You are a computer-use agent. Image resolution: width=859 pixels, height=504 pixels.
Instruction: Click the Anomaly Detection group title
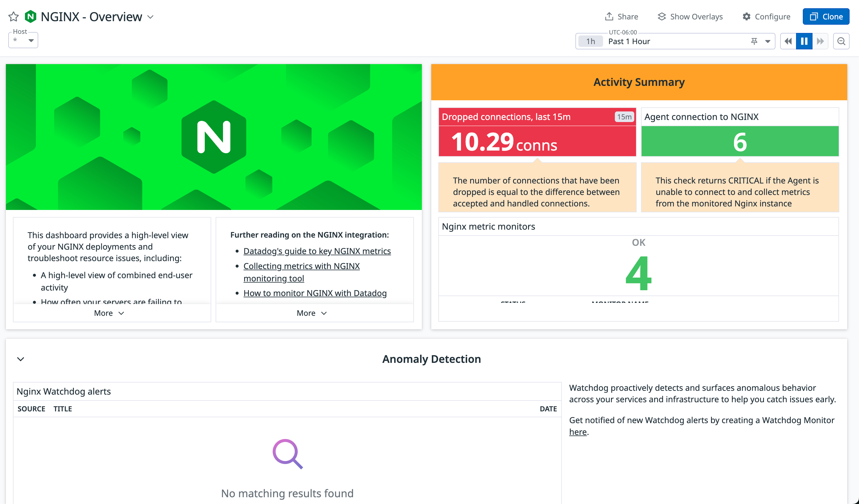(432, 359)
